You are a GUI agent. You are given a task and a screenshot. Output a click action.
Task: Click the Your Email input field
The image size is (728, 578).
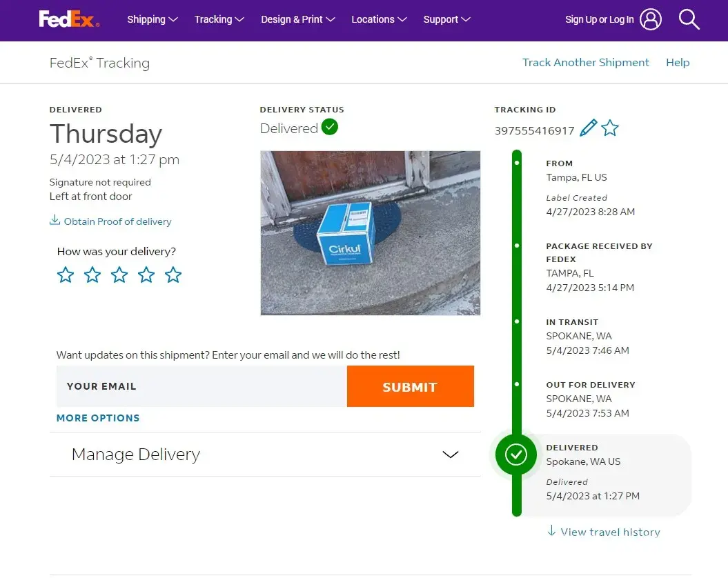(x=201, y=386)
